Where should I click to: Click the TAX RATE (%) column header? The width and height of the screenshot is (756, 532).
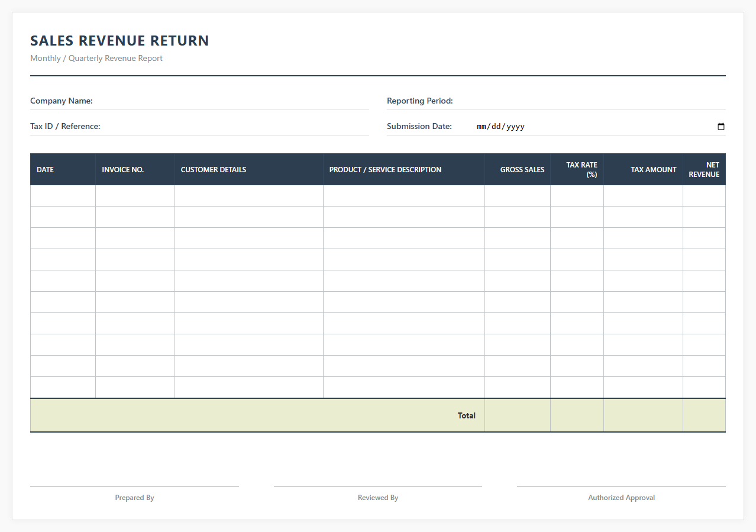[x=577, y=169]
